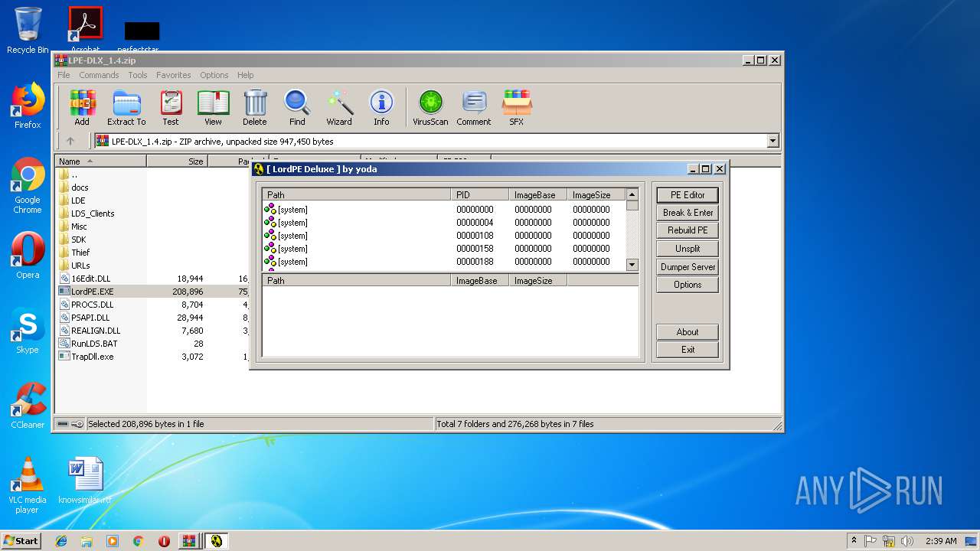Click the Add toolbar icon in WinRAR
The height and width of the screenshot is (551, 980).
pyautogui.click(x=82, y=107)
